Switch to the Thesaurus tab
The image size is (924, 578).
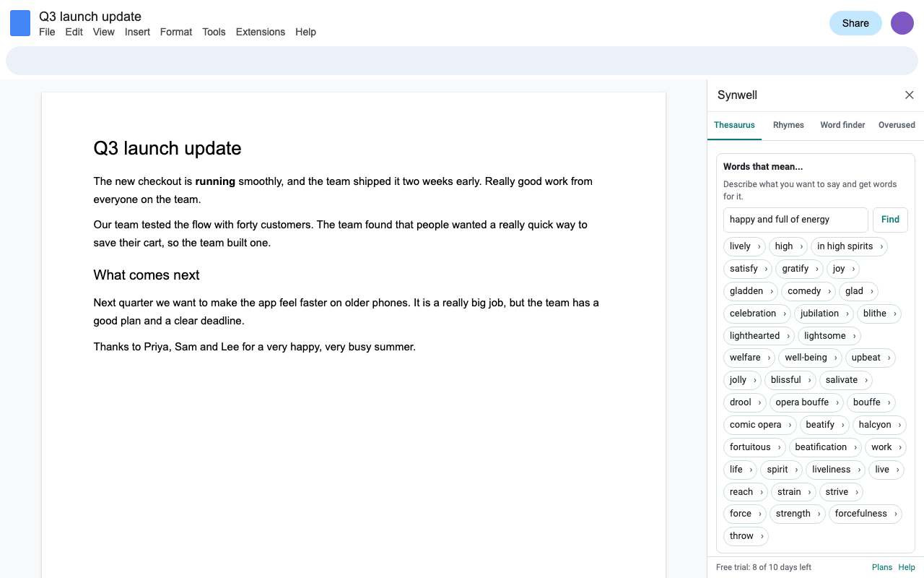click(734, 125)
